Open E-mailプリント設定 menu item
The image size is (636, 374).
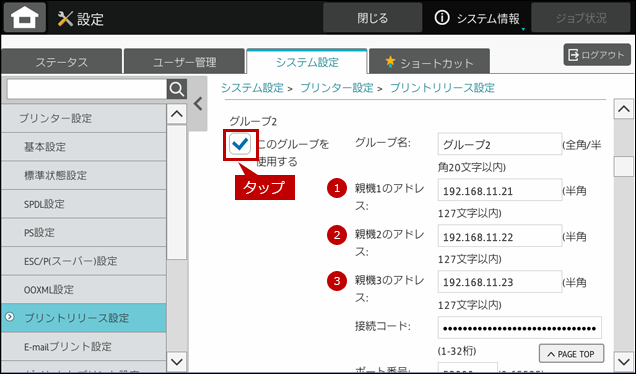pyautogui.click(x=84, y=346)
